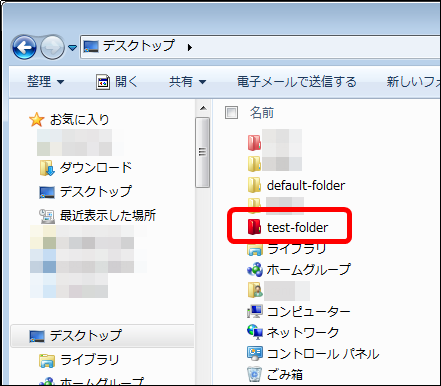This screenshot has width=441, height=386.
Task: Open the recent pages dropdown arrow
Action: pos(72,48)
